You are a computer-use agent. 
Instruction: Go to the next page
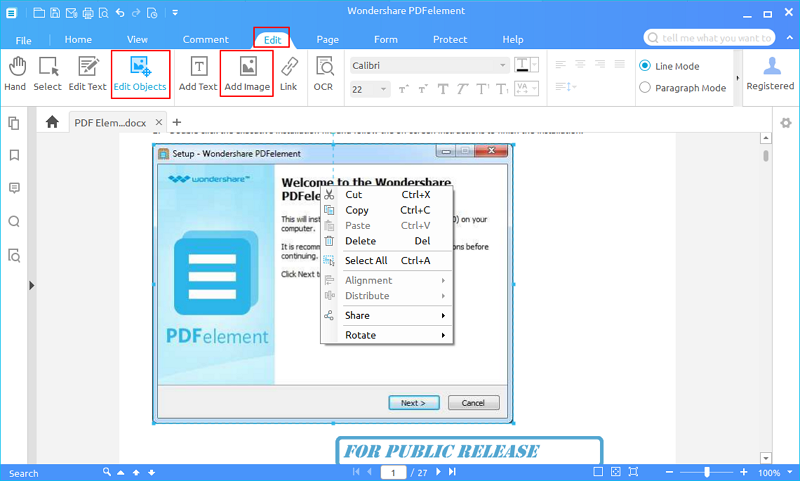pyautogui.click(x=438, y=472)
